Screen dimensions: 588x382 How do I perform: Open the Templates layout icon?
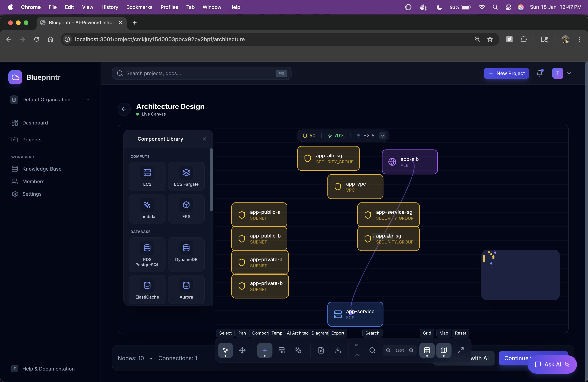tap(281, 350)
